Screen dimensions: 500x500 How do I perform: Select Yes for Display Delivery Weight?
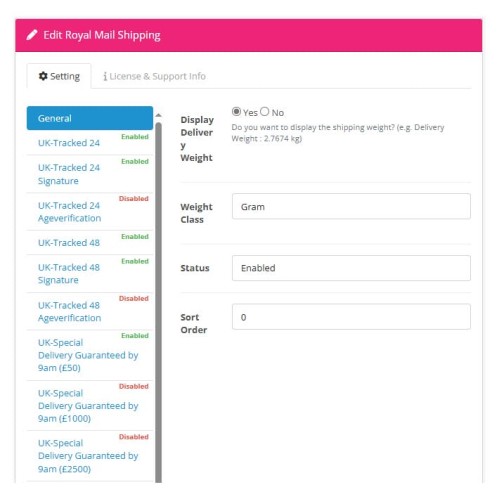pos(236,111)
